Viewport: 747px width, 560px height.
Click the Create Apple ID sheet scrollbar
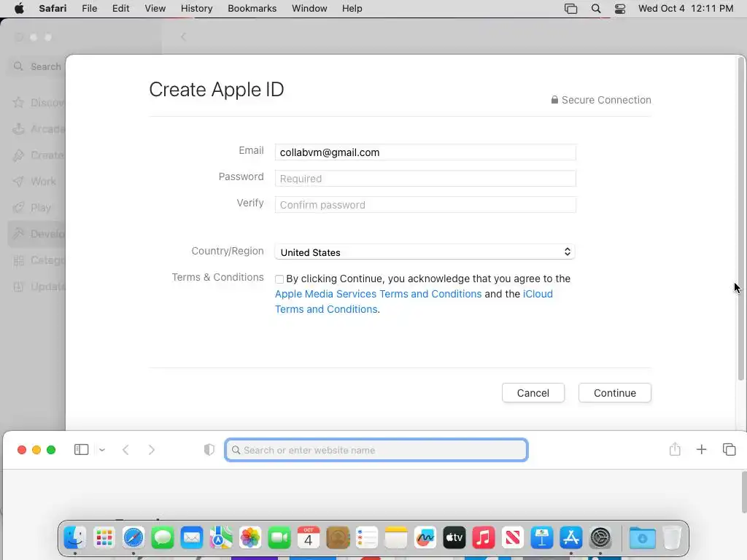point(741,219)
